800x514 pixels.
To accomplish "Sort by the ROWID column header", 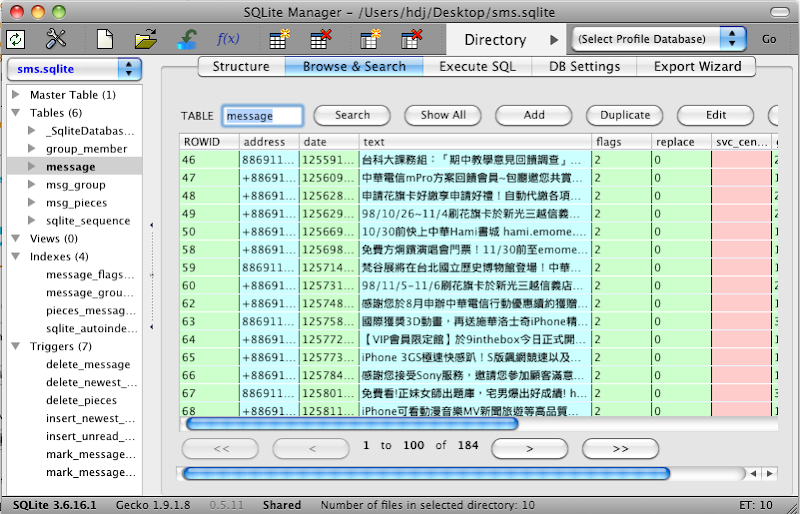I will point(209,142).
